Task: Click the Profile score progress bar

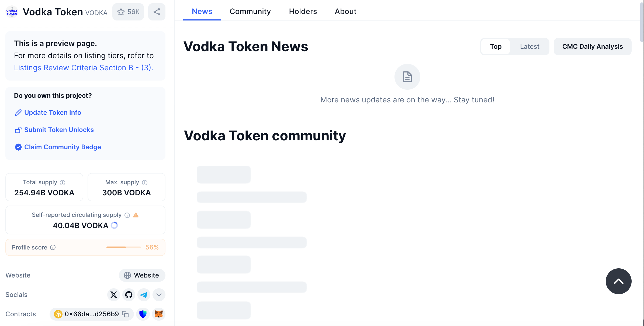Action: [123, 247]
